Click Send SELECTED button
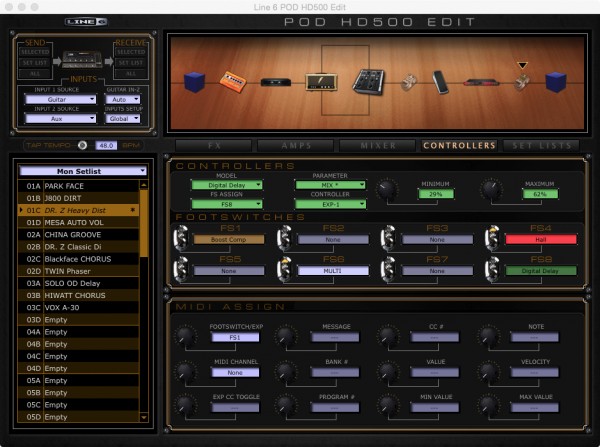 click(x=35, y=52)
